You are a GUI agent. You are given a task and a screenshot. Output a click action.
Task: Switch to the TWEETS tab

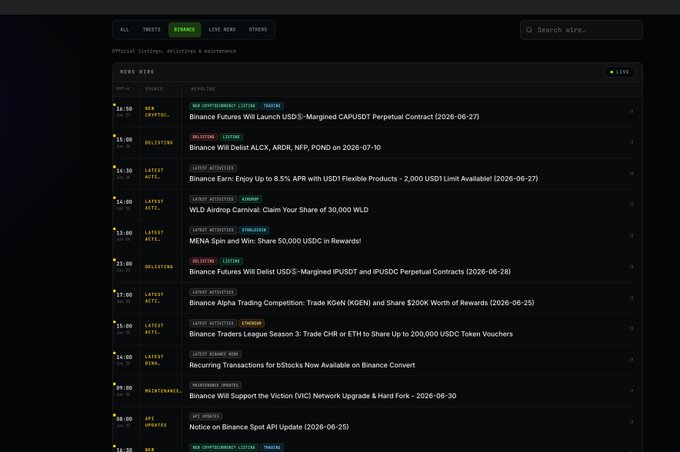pyautogui.click(x=151, y=29)
